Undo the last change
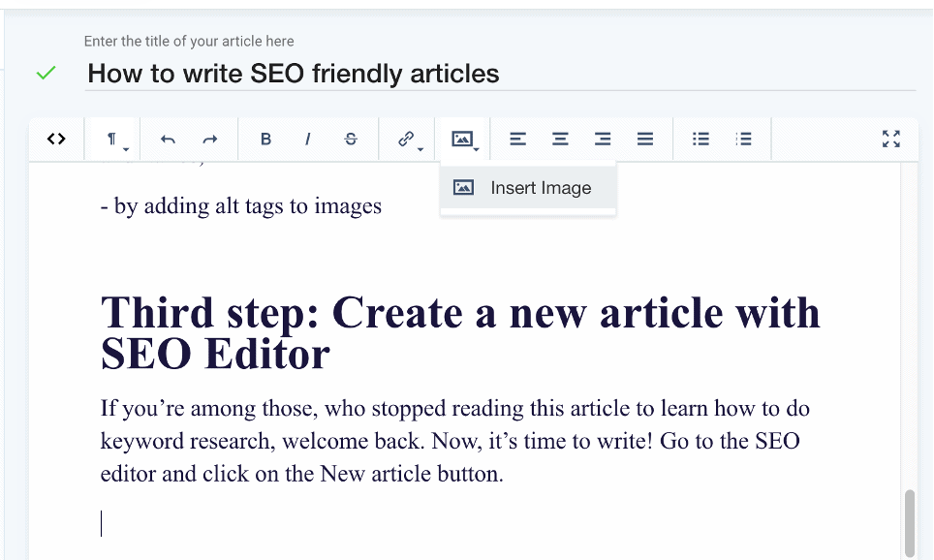Screen dimensions: 934x560 coord(167,139)
